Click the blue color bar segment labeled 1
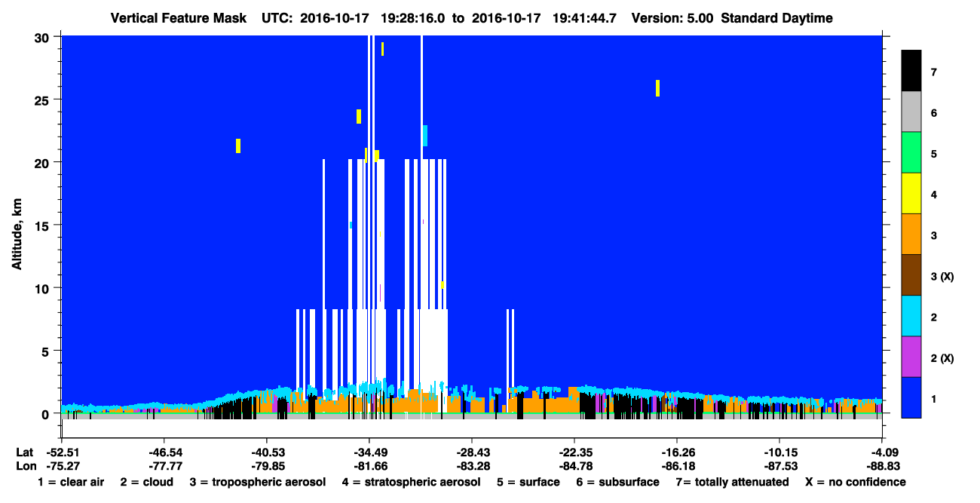Screen dimensions: 980x503 [911, 397]
